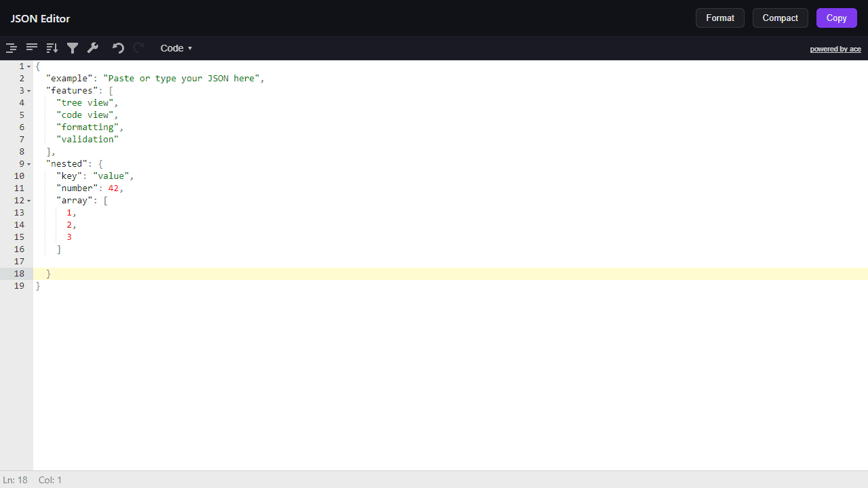This screenshot has width=868, height=488.
Task: Click the "nested" key text
Action: pyautogui.click(x=66, y=164)
